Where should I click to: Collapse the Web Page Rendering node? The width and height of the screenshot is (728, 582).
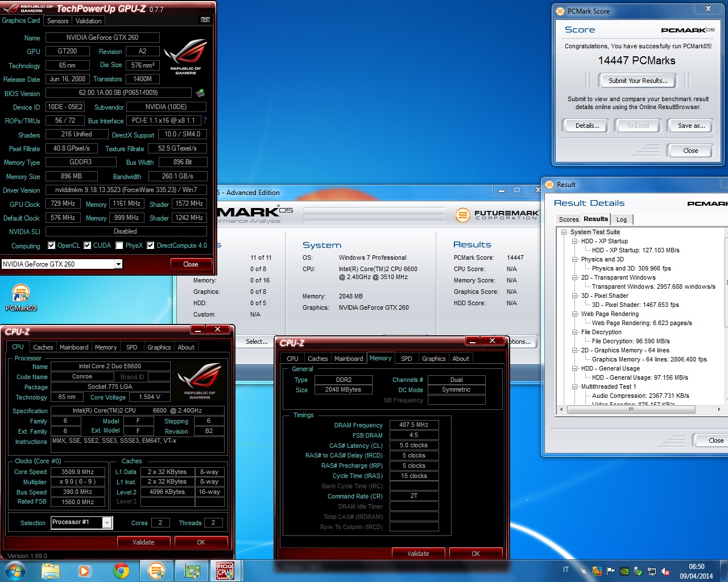(x=575, y=314)
